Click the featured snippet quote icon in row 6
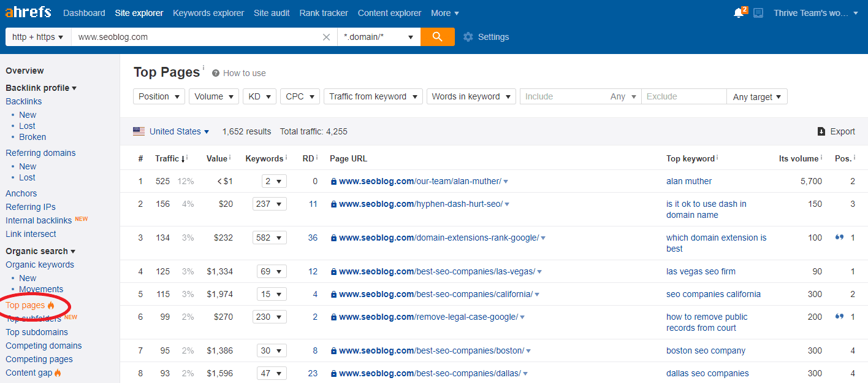Screen dimensions: 868x383 click(x=840, y=317)
